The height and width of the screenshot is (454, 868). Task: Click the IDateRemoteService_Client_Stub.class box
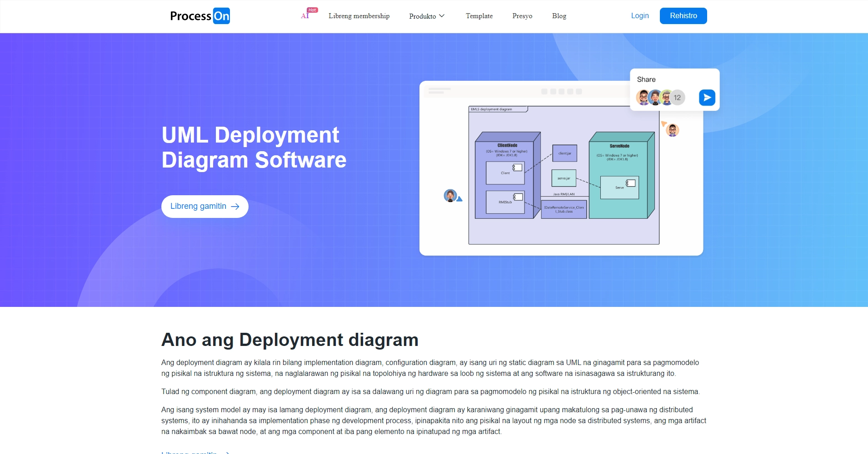[x=564, y=209]
